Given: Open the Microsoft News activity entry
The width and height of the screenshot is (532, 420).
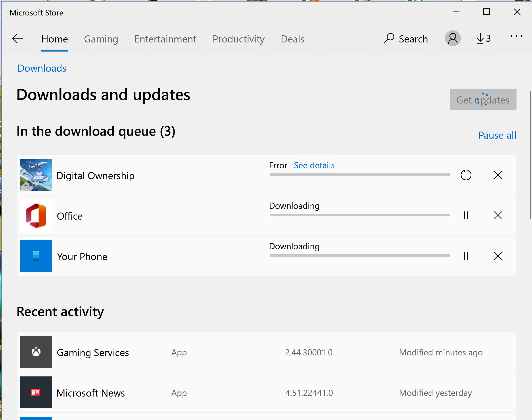Looking at the screenshot, I should 267,392.
